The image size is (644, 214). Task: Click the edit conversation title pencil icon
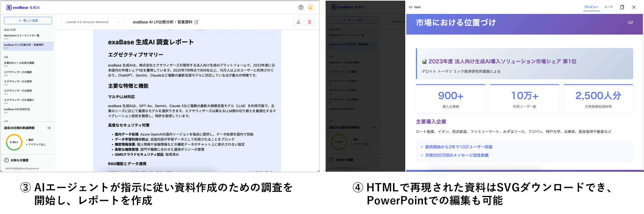197,22
